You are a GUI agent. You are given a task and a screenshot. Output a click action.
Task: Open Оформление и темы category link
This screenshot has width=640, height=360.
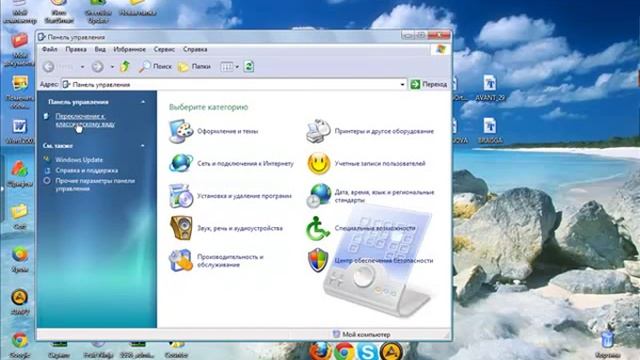click(227, 131)
